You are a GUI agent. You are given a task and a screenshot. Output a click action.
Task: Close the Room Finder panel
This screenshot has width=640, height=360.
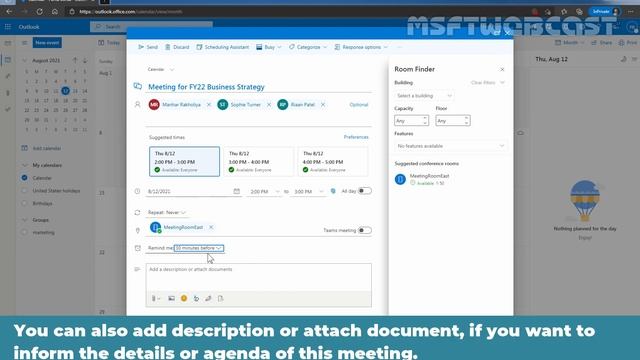click(502, 69)
